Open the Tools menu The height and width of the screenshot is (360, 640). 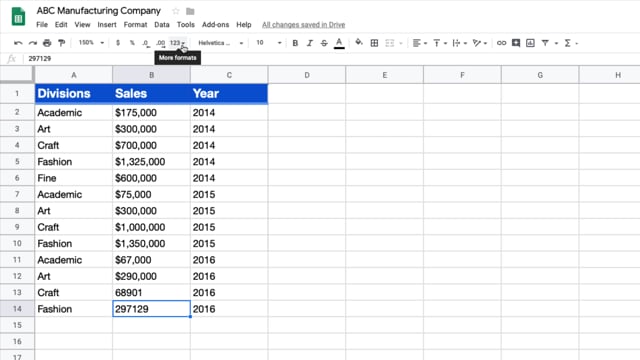186,24
